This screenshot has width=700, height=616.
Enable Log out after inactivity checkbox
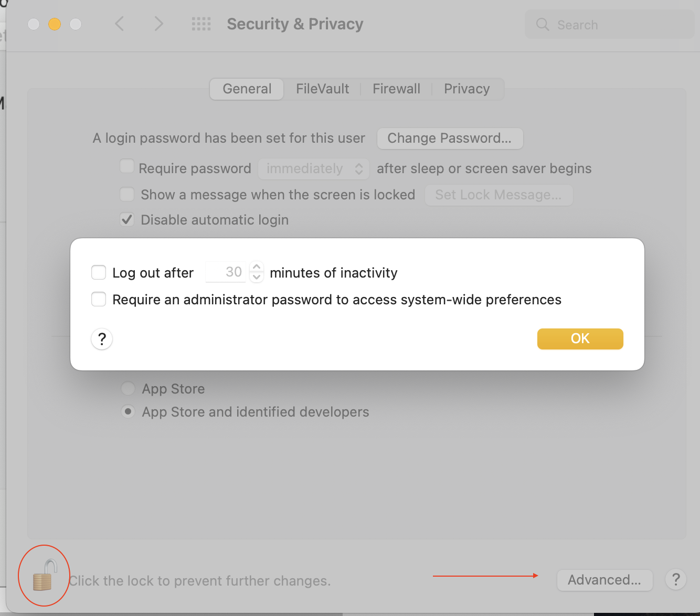pos(99,272)
